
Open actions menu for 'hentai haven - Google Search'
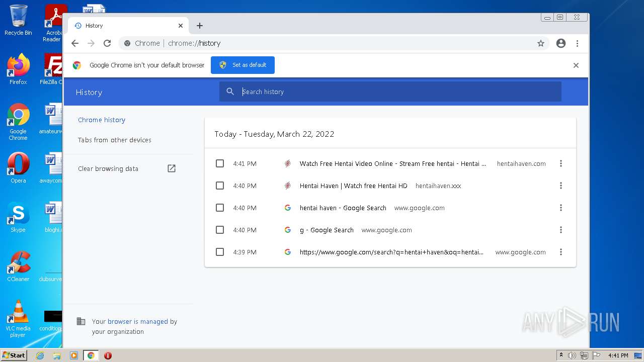tap(561, 208)
